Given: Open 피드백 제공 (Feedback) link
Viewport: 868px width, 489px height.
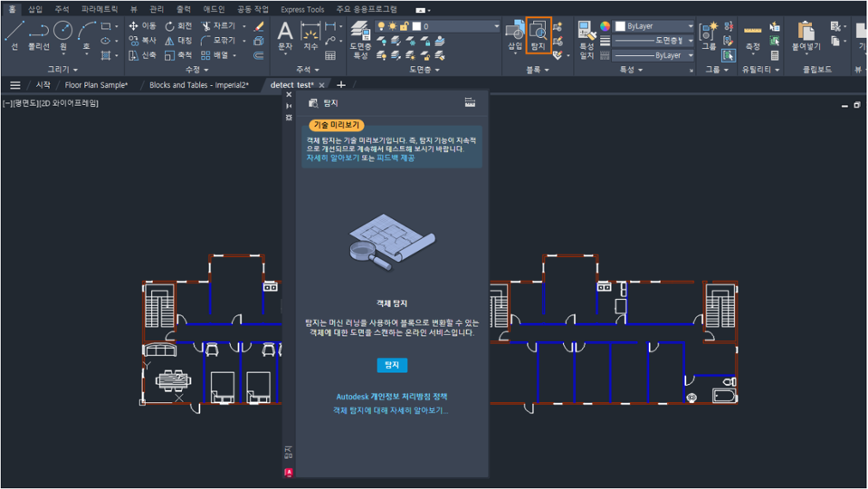Looking at the screenshot, I should (396, 158).
